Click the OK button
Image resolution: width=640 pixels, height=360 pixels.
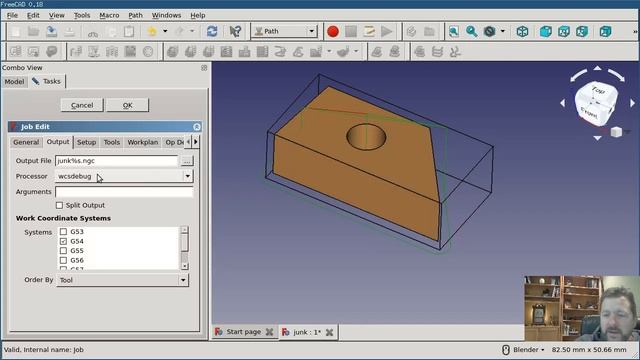(x=127, y=105)
